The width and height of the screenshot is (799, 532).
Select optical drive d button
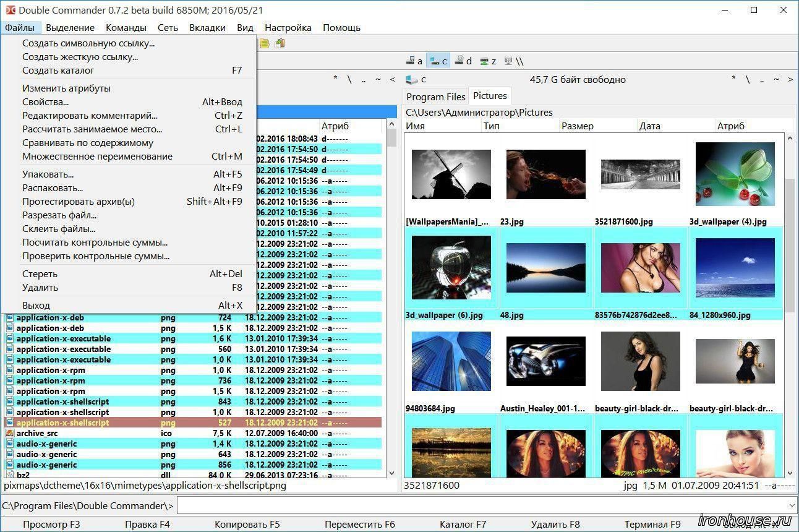[x=463, y=61]
